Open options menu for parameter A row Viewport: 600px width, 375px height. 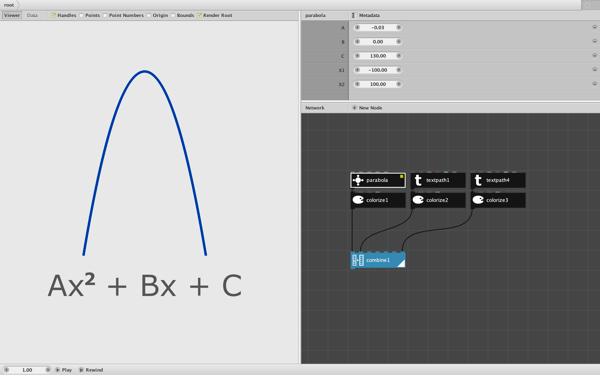595,27
